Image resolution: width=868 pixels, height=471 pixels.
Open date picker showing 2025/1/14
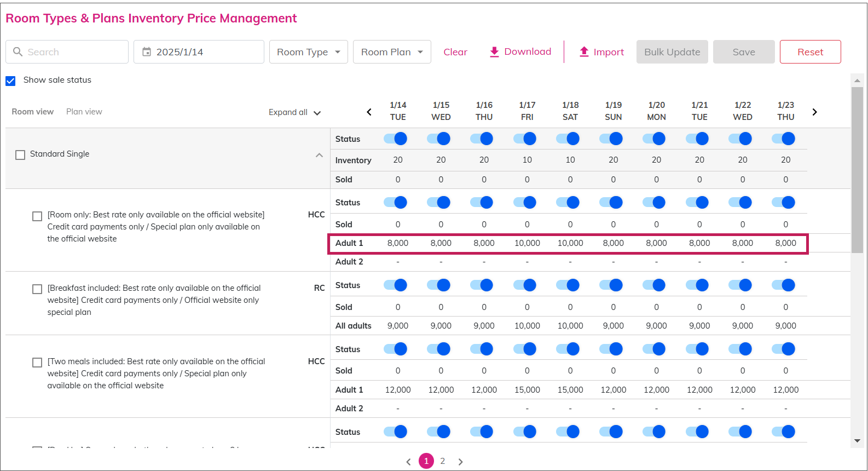tap(199, 51)
